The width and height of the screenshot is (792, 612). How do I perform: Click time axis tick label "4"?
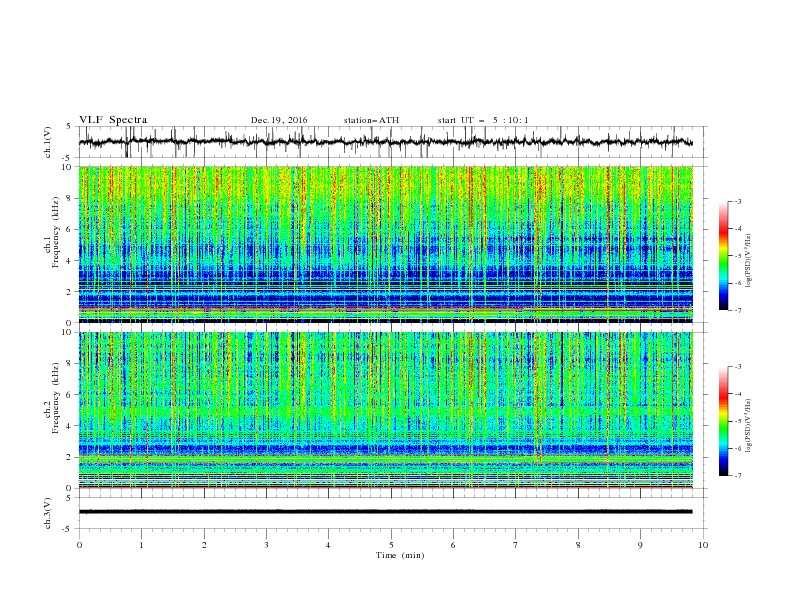tap(329, 545)
